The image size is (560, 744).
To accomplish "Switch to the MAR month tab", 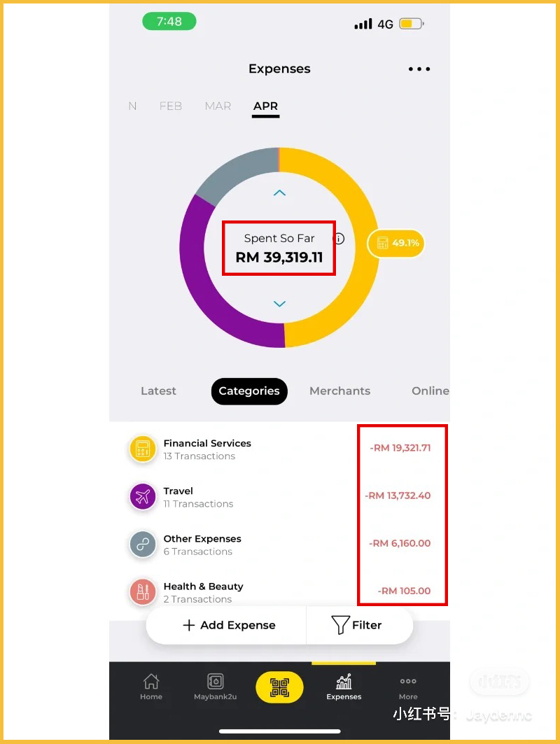I will click(218, 106).
